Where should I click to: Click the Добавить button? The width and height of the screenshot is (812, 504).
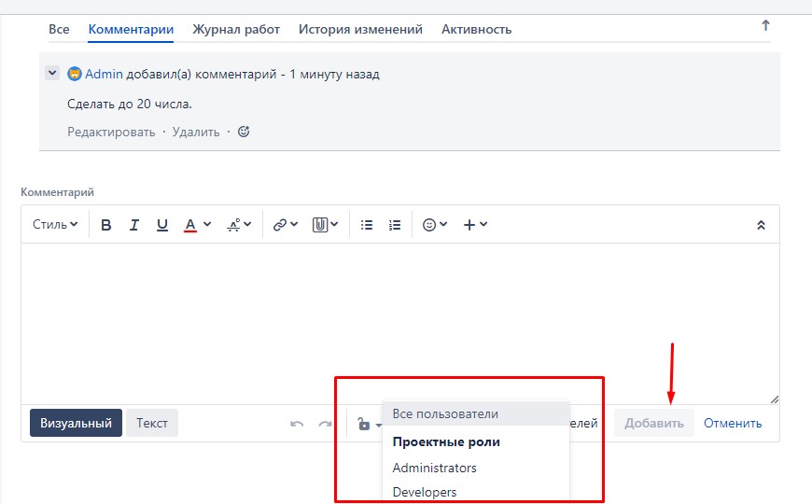click(x=654, y=423)
